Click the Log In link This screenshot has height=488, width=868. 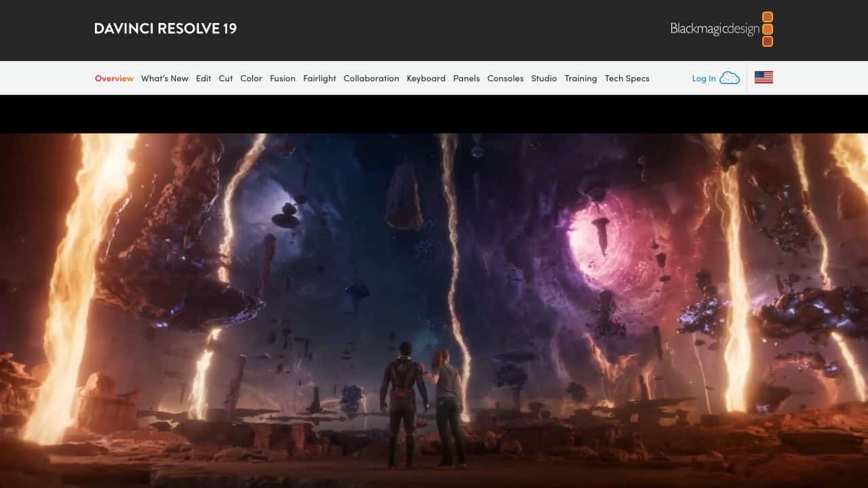704,79
